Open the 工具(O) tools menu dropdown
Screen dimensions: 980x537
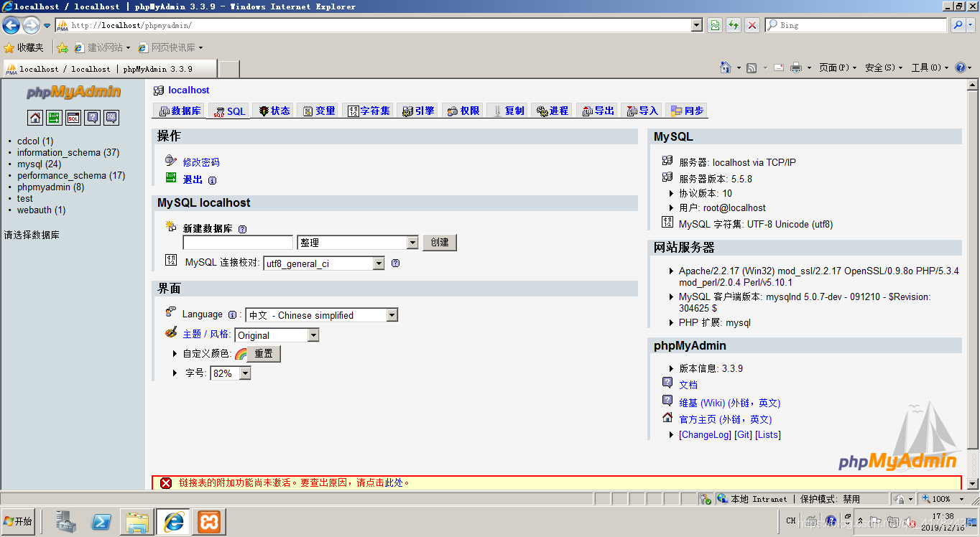pos(930,67)
